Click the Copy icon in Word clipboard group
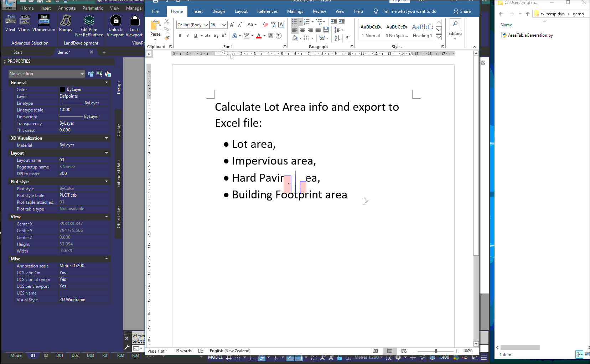The image size is (590, 364). click(x=167, y=30)
